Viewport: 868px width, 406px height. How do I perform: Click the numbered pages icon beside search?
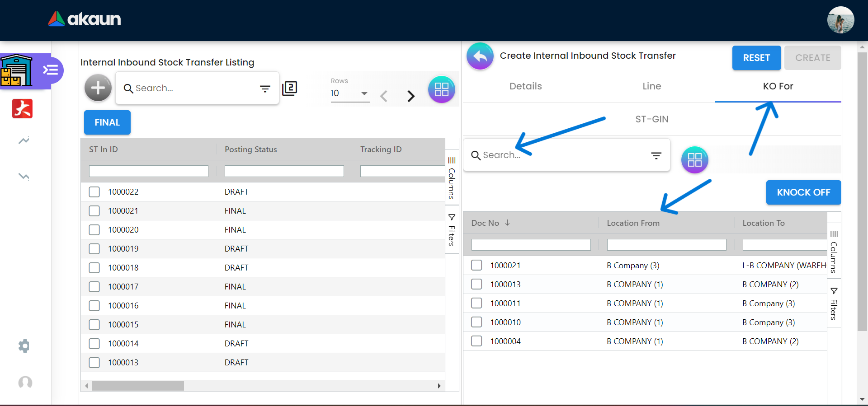point(289,88)
